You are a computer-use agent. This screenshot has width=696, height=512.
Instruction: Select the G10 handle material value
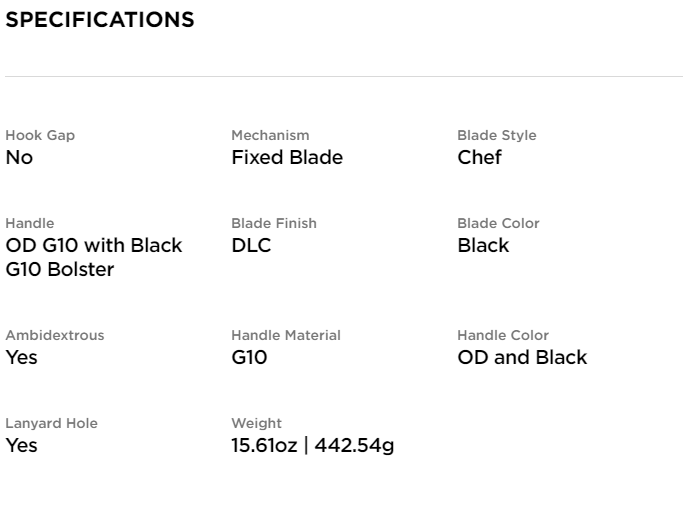pos(249,357)
